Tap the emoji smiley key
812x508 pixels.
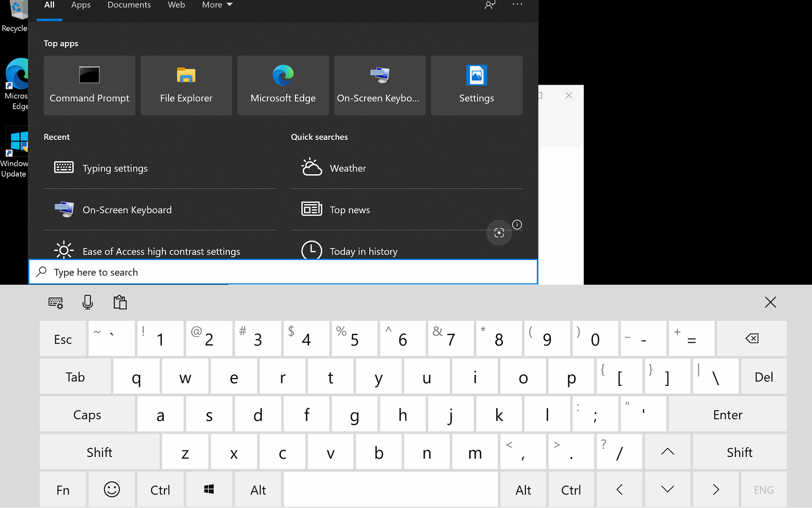click(x=112, y=490)
